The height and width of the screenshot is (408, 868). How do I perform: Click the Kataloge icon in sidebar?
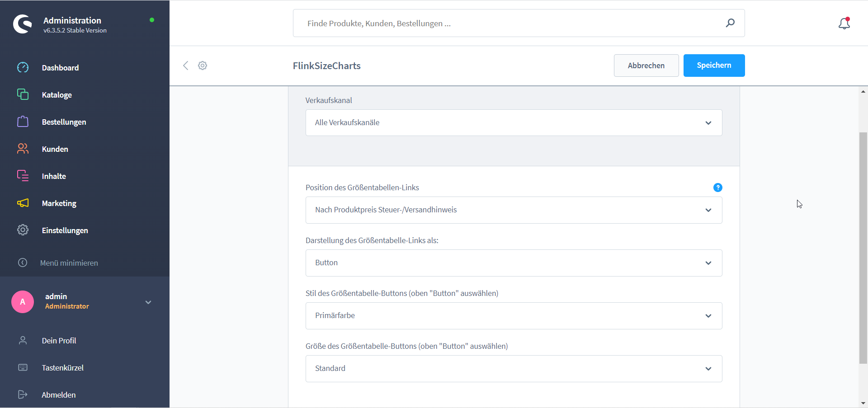pos(23,94)
